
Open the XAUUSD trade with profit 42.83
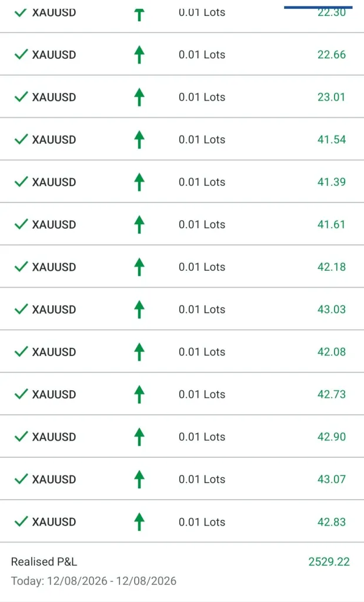pyautogui.click(x=182, y=521)
